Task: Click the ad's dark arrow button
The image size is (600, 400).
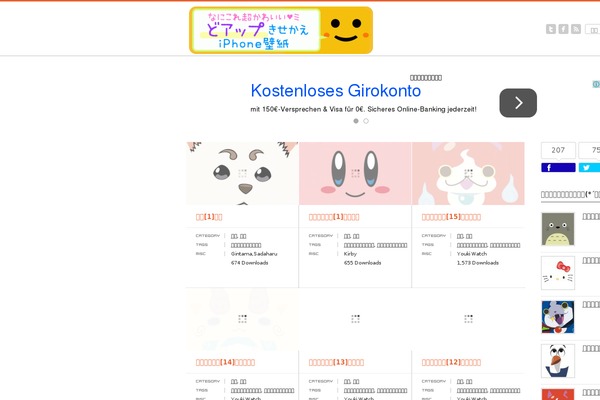Action: click(x=518, y=103)
